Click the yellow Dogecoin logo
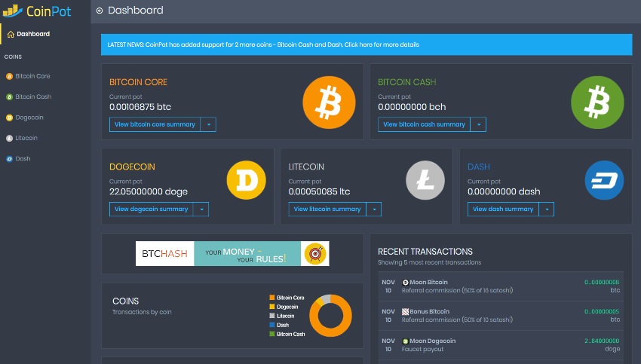This screenshot has height=364, width=641. click(x=246, y=180)
